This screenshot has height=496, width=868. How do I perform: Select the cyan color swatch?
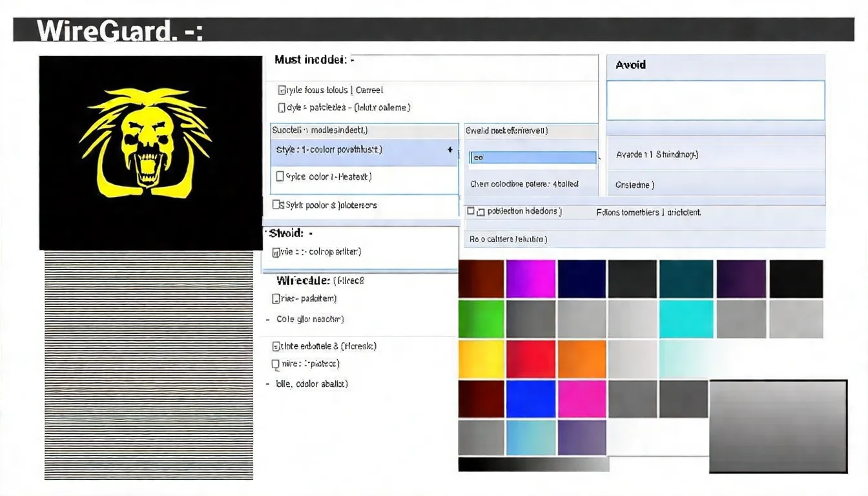point(686,318)
